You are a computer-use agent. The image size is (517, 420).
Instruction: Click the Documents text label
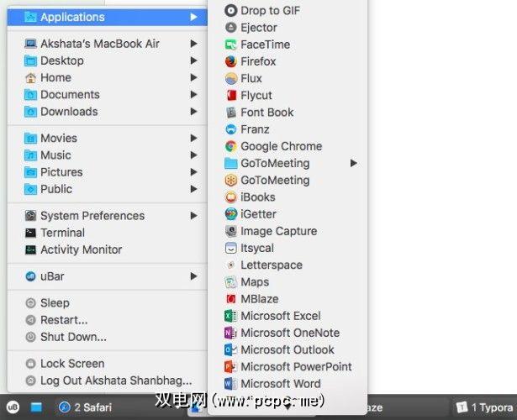pyautogui.click(x=70, y=95)
